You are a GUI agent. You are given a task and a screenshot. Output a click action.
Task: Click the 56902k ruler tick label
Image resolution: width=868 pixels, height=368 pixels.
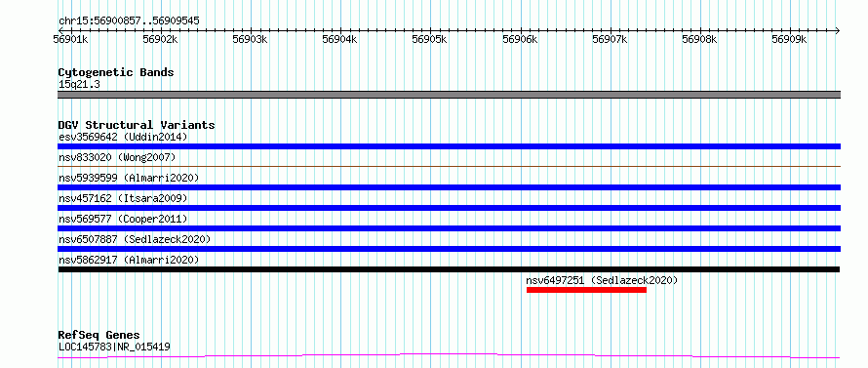pyautogui.click(x=160, y=39)
